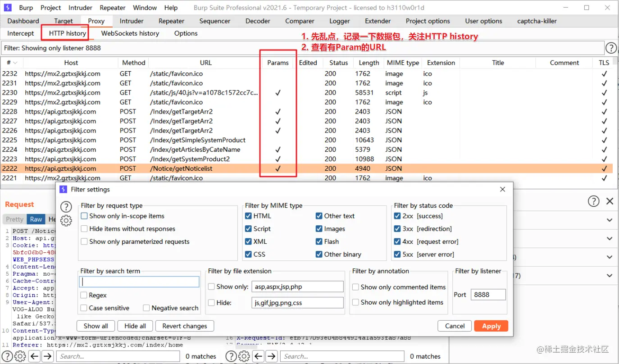Check Hide items without responses
619x364 pixels.
pos(84,229)
